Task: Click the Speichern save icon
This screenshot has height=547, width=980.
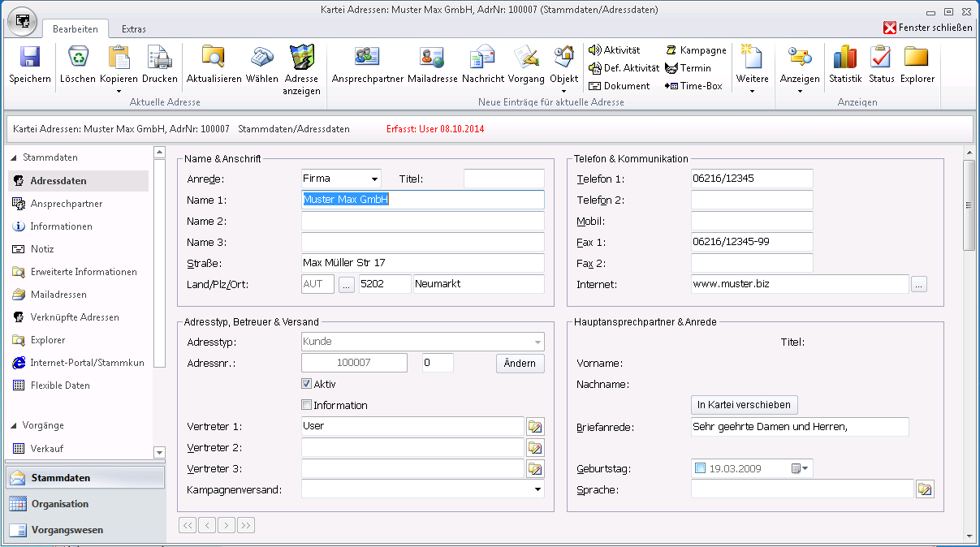Action: (30, 58)
